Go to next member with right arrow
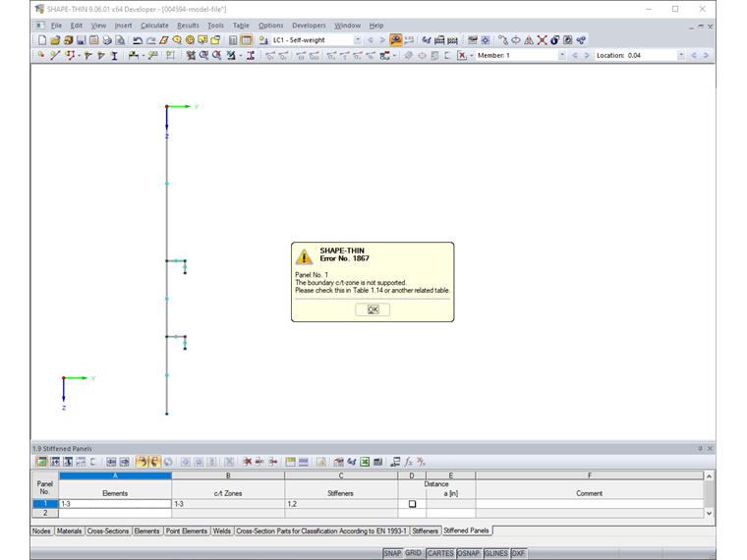This screenshot has height=560, width=747. tap(587, 56)
